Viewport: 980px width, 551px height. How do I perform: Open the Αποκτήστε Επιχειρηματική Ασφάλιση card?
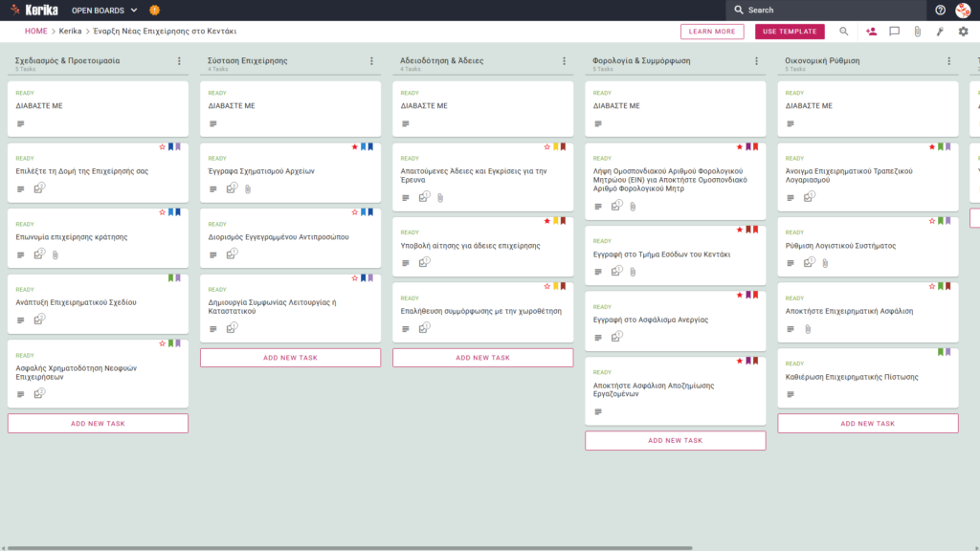click(x=868, y=313)
